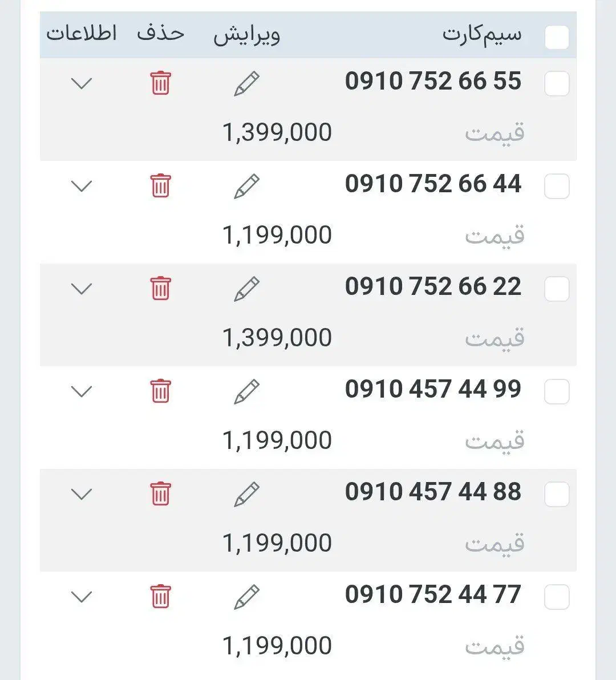Edit SIM card 0910 752 66 55
Screen dimensions: 616x680
[x=246, y=84]
